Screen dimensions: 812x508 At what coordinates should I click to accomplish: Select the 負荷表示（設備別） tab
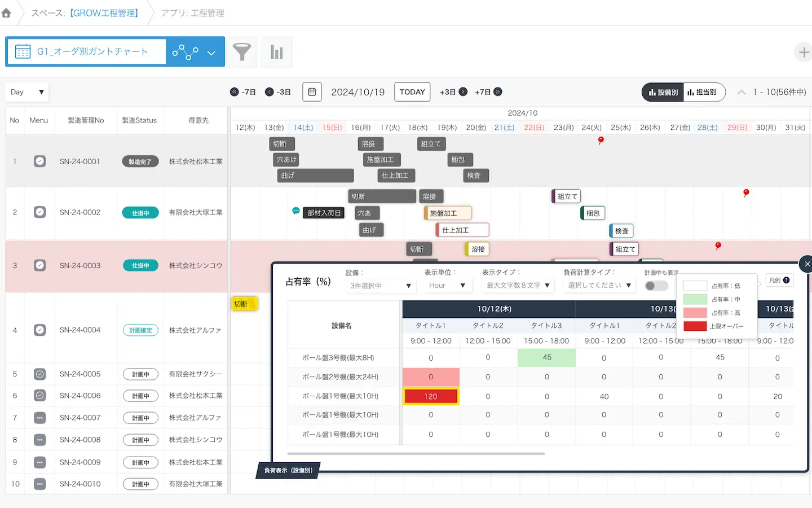[x=288, y=470]
